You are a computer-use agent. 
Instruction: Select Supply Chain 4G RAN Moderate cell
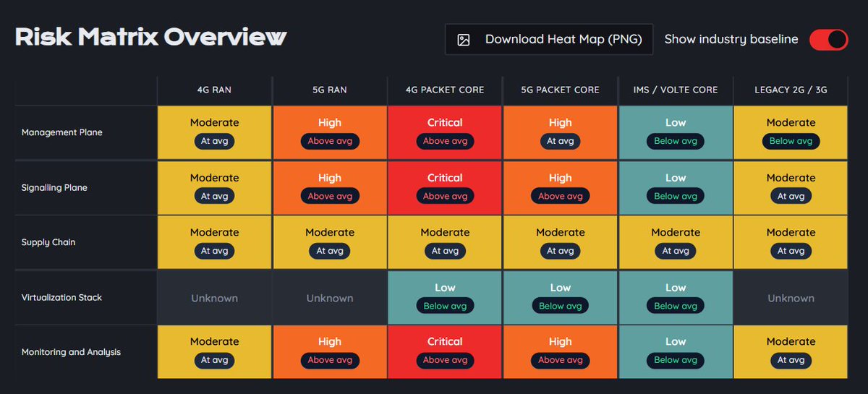click(215, 242)
